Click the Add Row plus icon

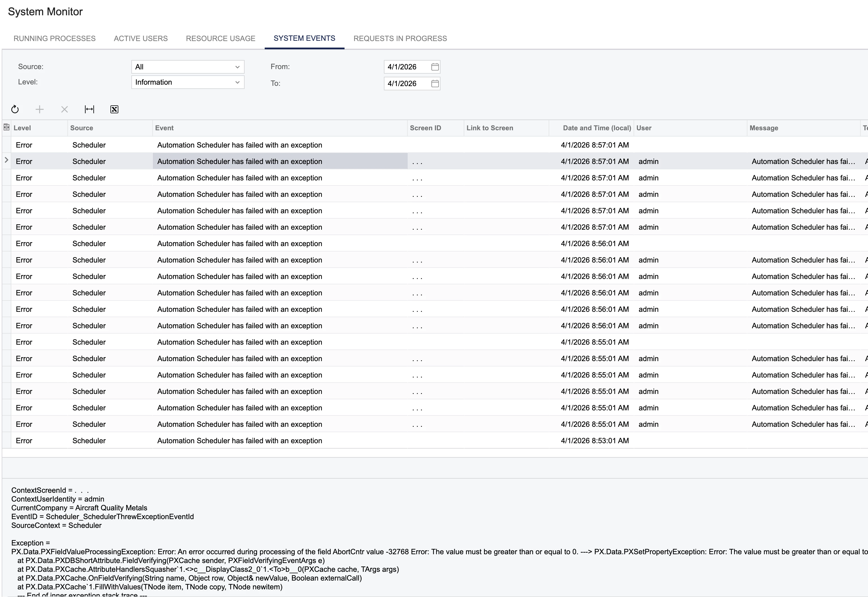[x=40, y=109]
